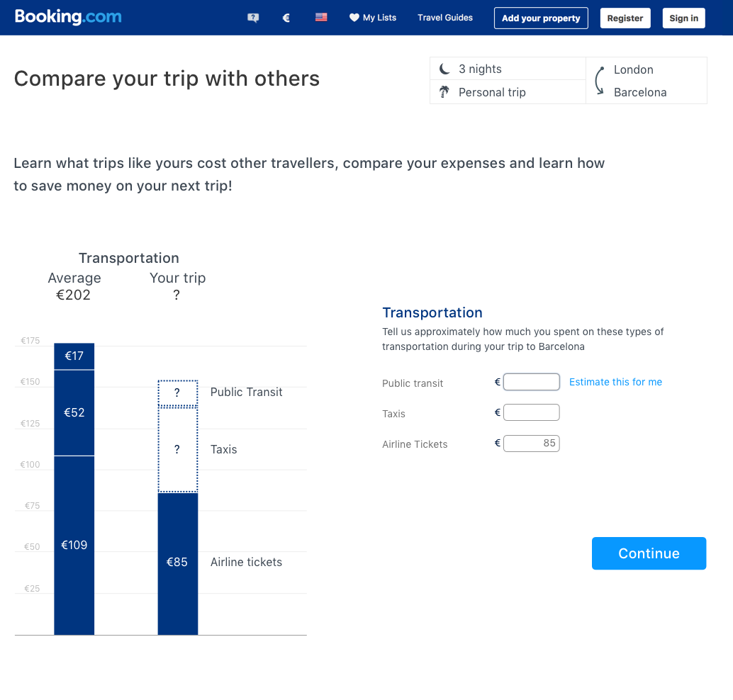
Task: Click the €85 airline tickets bar segment
Action: [x=178, y=563]
